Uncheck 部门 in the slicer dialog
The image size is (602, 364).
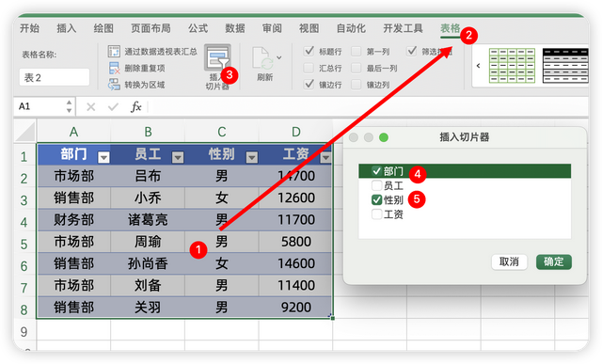[376, 171]
